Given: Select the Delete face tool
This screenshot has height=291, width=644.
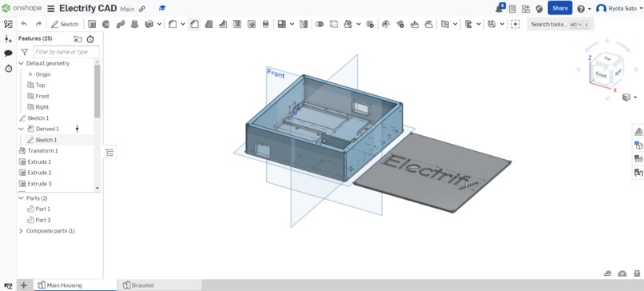Looking at the screenshot, I should coord(400,24).
